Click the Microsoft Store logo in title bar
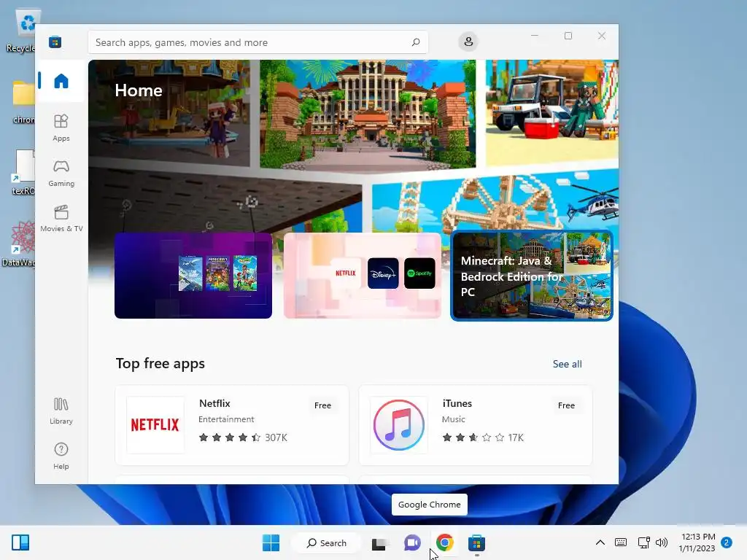This screenshot has width=747, height=560. click(55, 42)
